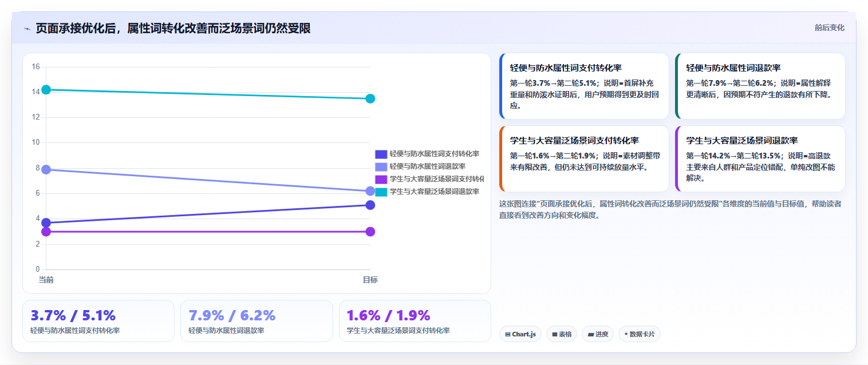Click the description paragraph starting 这张图连接
This screenshot has height=365, width=868.
coord(670,209)
